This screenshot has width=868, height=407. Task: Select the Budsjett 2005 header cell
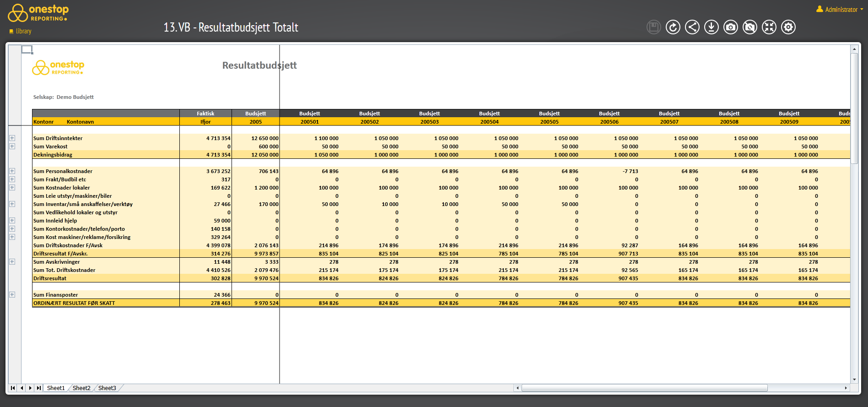pyautogui.click(x=256, y=122)
